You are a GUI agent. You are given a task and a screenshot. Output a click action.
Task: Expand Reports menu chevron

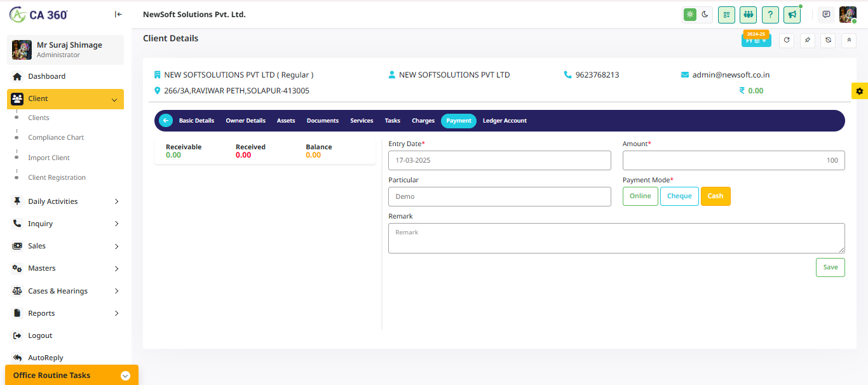pos(116,313)
